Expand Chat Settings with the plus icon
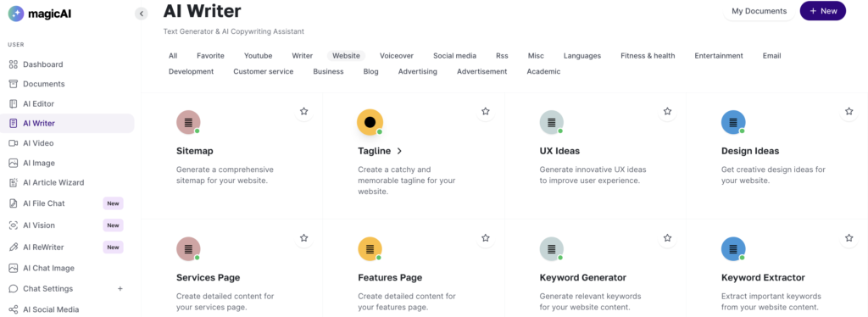 coord(120,289)
